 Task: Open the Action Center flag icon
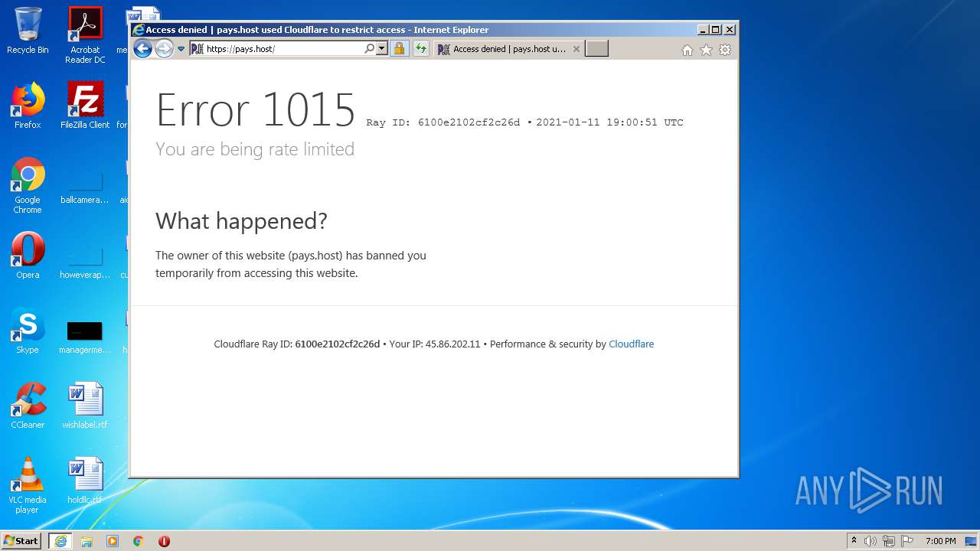coord(907,541)
